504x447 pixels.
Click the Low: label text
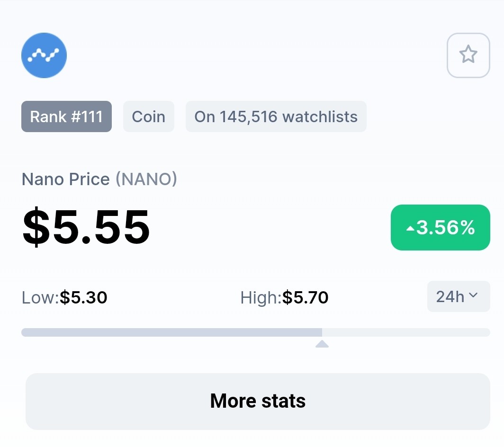tap(41, 297)
